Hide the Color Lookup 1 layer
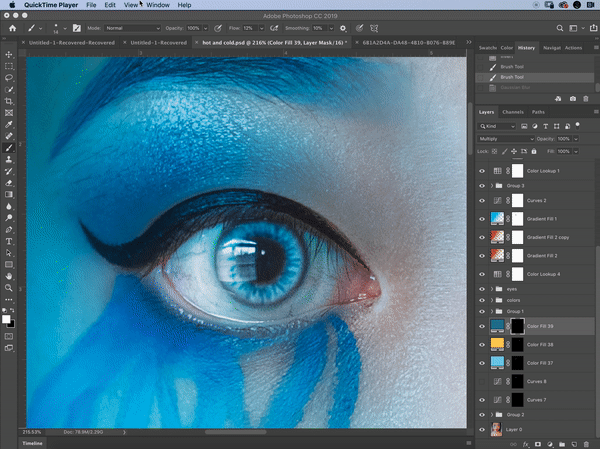 click(482, 171)
